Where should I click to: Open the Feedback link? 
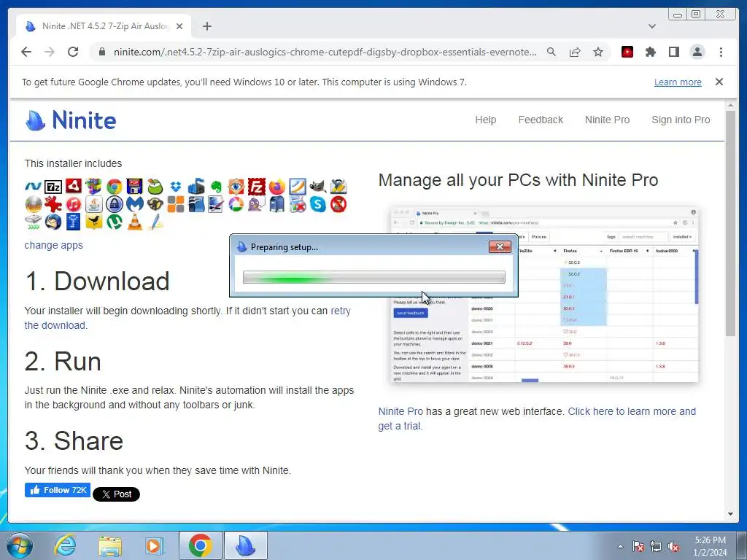coord(541,120)
